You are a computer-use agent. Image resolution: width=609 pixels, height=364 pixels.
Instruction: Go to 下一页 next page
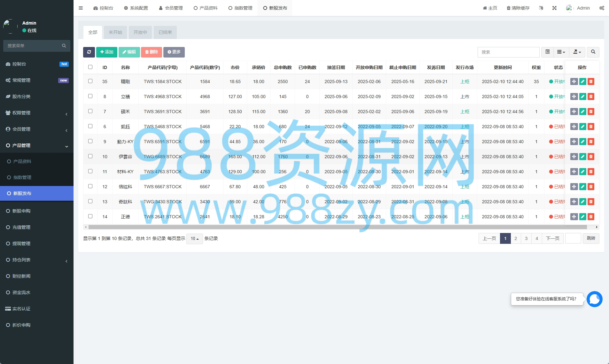pos(552,238)
